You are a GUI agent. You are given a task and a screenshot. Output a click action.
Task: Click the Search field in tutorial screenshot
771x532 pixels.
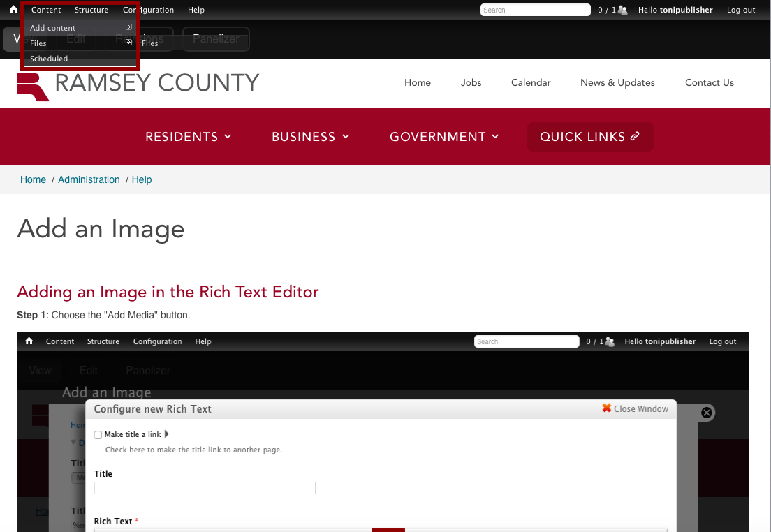[x=527, y=341]
